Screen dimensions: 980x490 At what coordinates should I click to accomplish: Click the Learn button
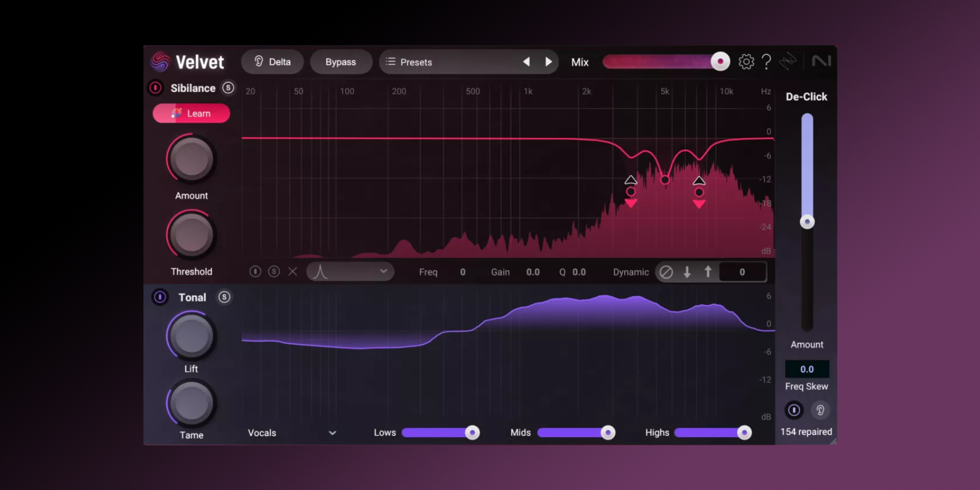(x=191, y=113)
